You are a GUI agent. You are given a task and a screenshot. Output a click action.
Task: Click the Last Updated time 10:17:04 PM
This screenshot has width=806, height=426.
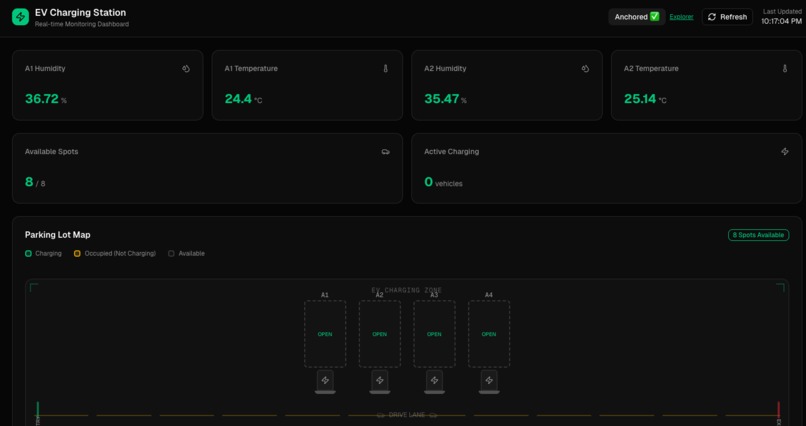781,22
